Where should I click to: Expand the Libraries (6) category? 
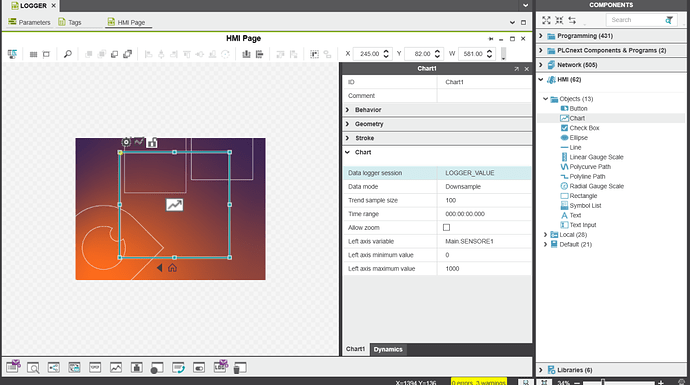coord(541,370)
